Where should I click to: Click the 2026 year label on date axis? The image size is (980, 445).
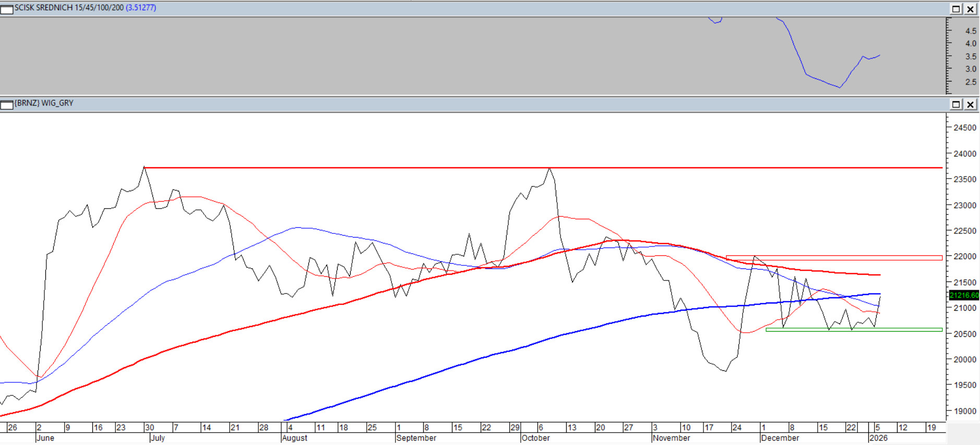click(x=878, y=438)
